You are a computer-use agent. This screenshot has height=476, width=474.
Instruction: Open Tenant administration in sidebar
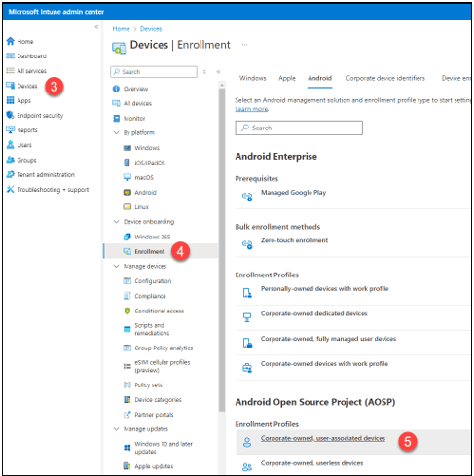pos(41,174)
